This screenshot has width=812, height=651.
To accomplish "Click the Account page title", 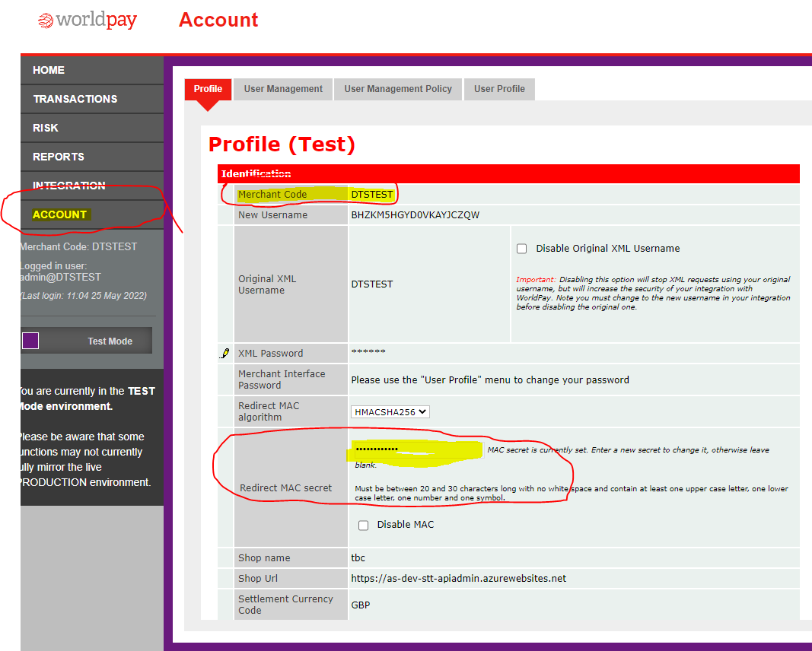I will point(218,21).
